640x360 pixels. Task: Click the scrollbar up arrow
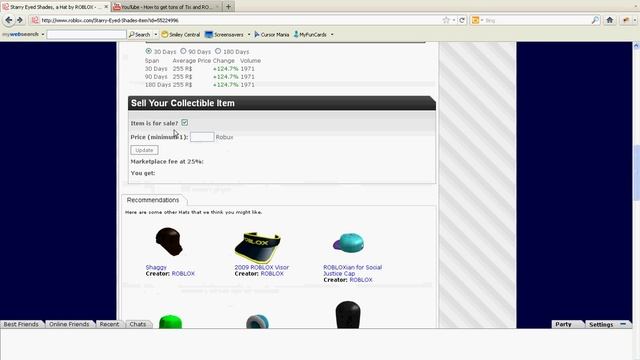point(636,46)
